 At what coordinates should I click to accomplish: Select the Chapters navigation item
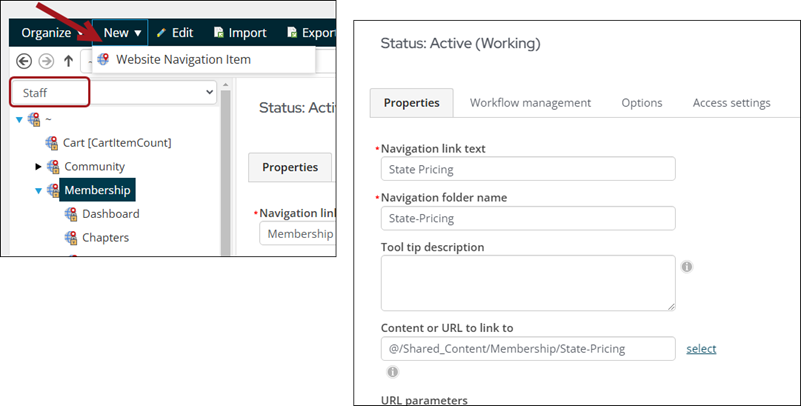[105, 237]
